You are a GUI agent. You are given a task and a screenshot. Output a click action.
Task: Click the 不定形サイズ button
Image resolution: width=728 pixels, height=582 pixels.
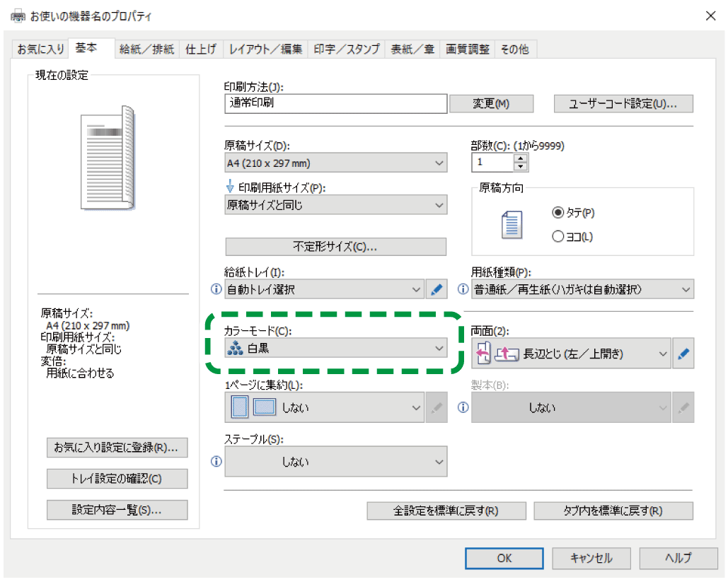[335, 247]
